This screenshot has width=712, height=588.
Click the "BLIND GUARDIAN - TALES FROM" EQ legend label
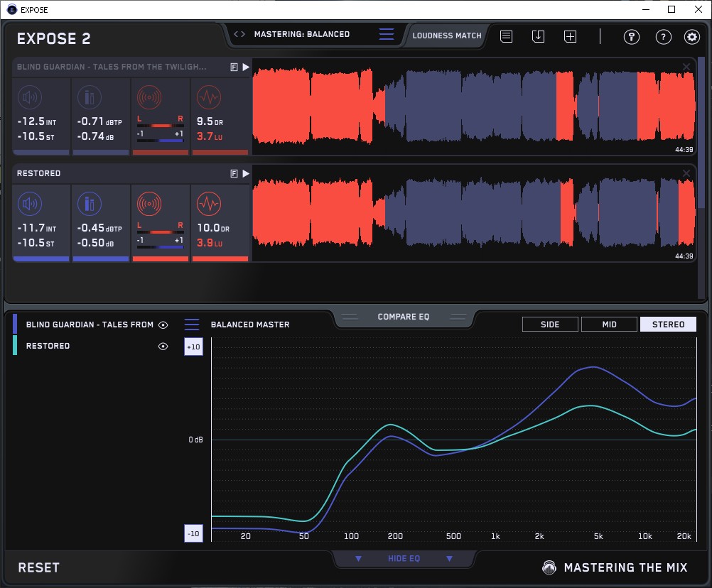click(90, 325)
